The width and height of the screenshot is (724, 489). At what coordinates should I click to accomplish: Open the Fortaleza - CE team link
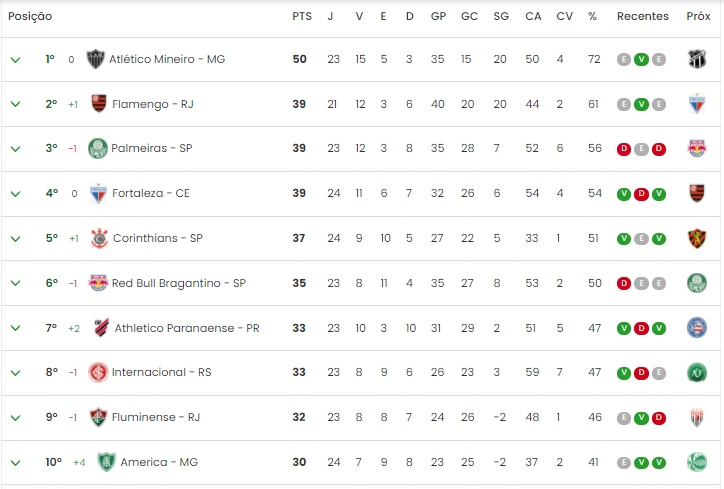point(151,193)
